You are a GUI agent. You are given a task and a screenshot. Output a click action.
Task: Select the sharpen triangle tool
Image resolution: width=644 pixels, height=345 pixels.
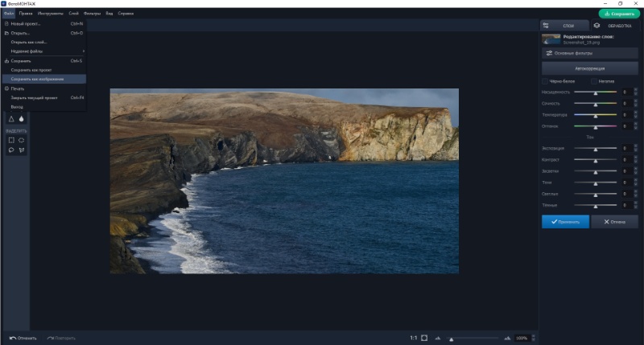click(11, 119)
